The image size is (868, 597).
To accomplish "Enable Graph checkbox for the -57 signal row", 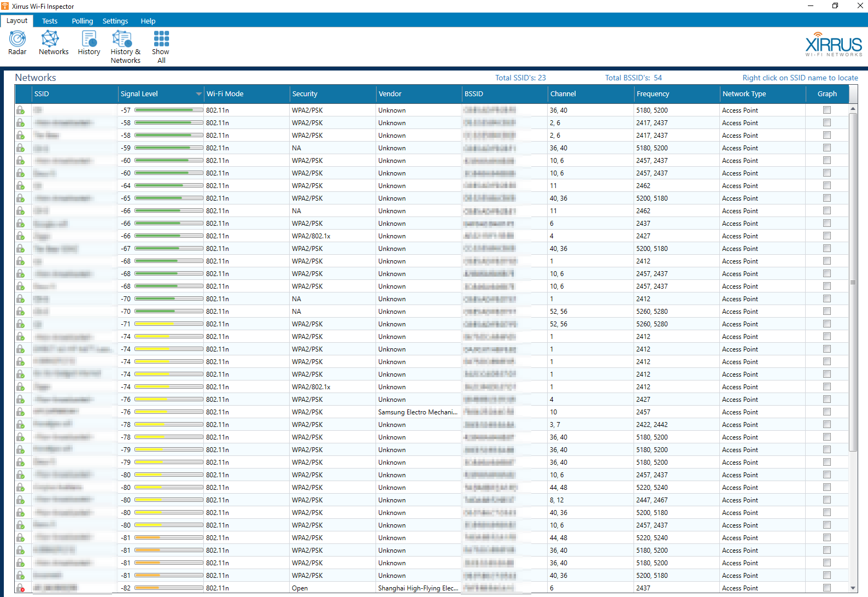I will point(827,110).
